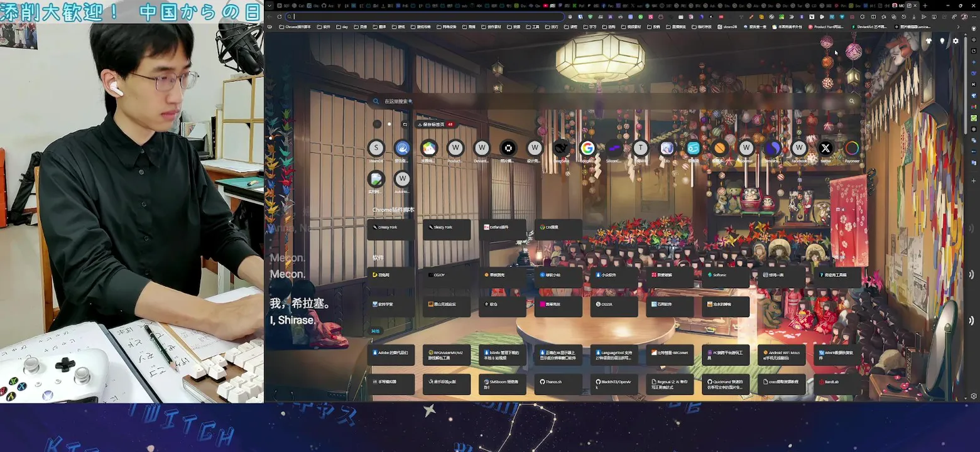Open the settings gear at page bottom right

point(974,396)
